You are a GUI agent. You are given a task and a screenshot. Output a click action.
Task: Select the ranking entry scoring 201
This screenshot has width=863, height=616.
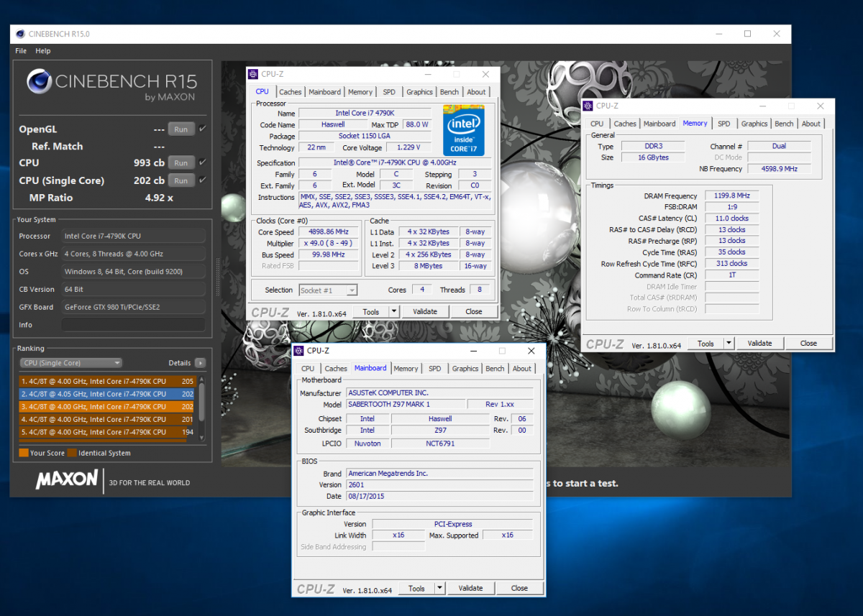coord(108,419)
